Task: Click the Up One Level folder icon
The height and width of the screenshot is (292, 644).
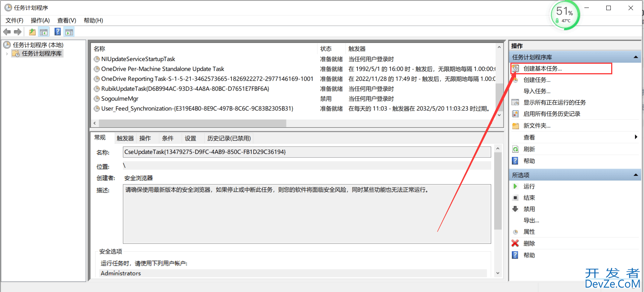Action: click(32, 32)
